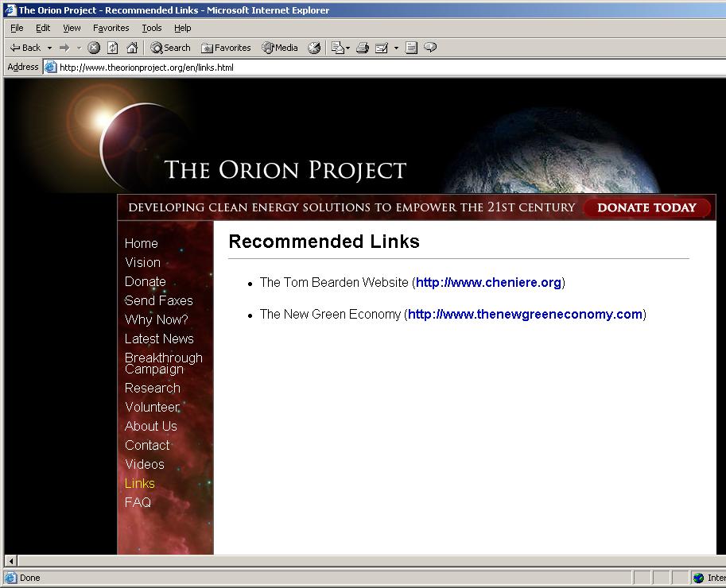Open the Breakthrough Campaign sidebar link
This screenshot has width=726, height=588.
(164, 363)
